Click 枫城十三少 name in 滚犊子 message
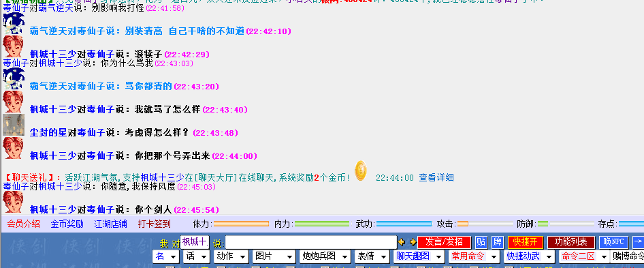 (x=53, y=55)
